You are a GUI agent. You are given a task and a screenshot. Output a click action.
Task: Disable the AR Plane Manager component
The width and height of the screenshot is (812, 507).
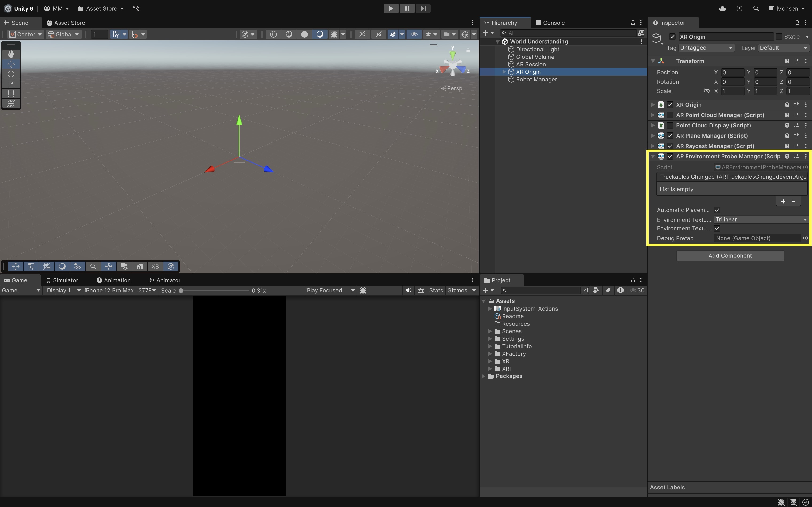point(670,136)
